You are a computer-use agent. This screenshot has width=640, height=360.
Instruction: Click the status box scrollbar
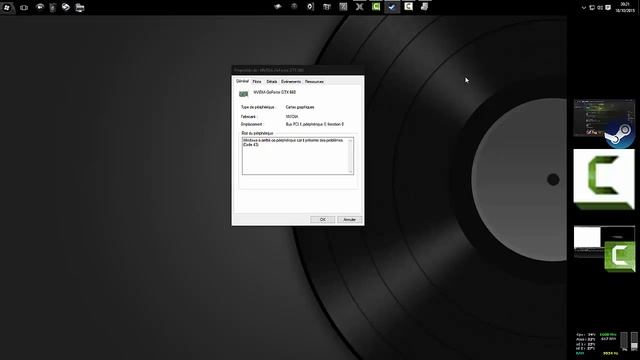tap(351, 156)
